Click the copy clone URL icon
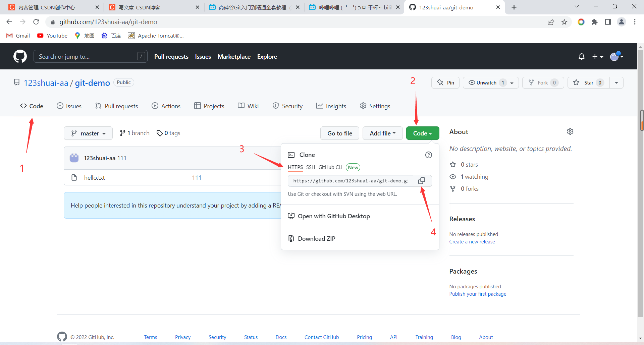 point(422,181)
